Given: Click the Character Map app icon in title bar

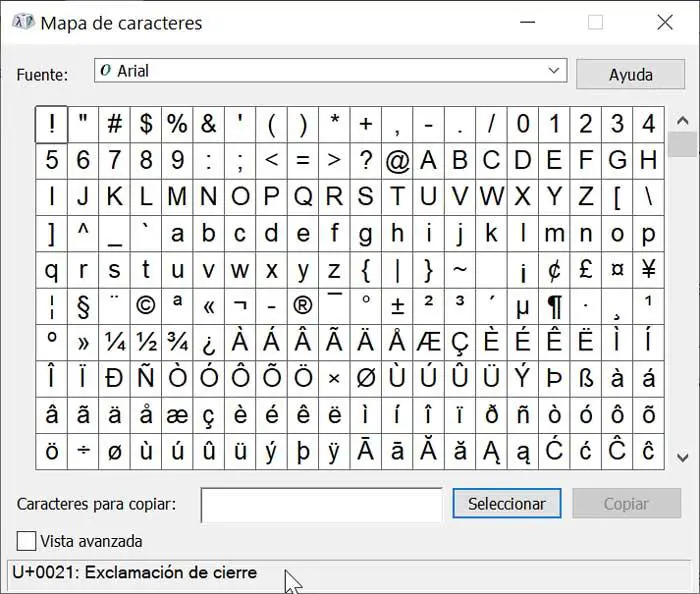Looking at the screenshot, I should point(23,22).
